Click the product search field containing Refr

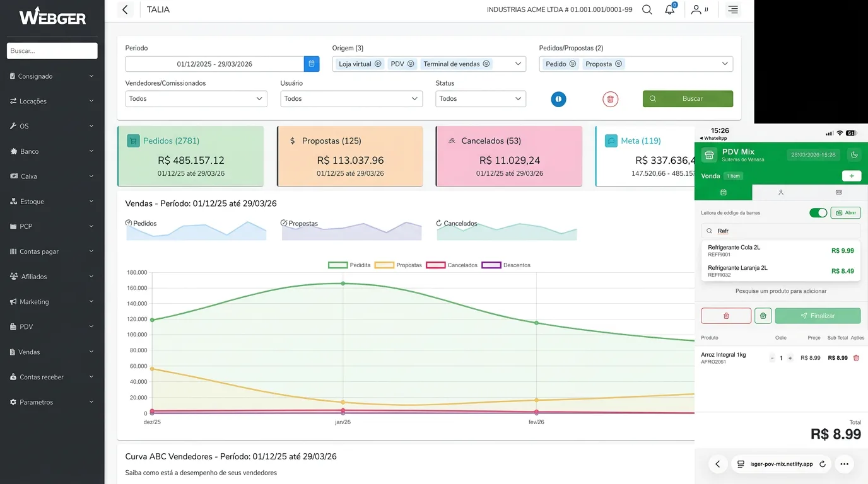[x=781, y=231]
